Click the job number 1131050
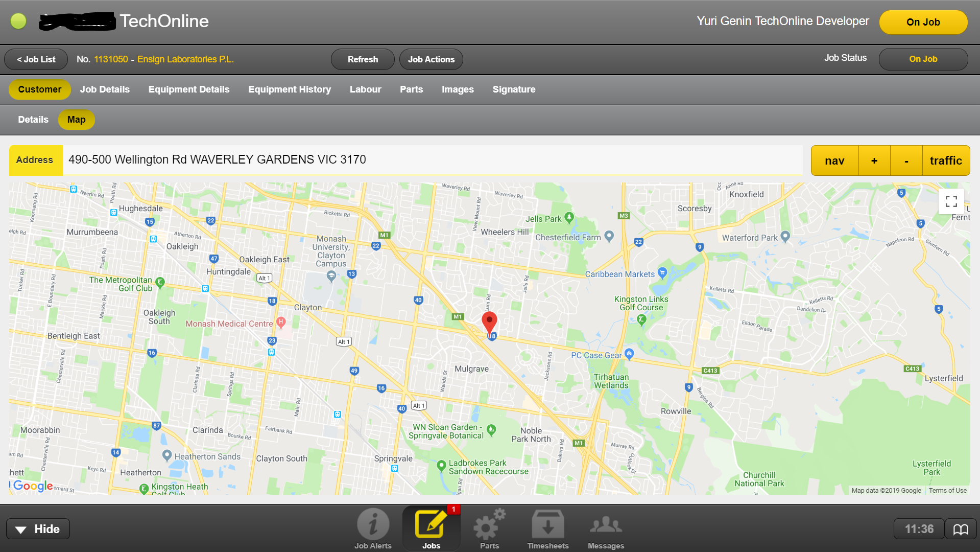 click(x=111, y=59)
